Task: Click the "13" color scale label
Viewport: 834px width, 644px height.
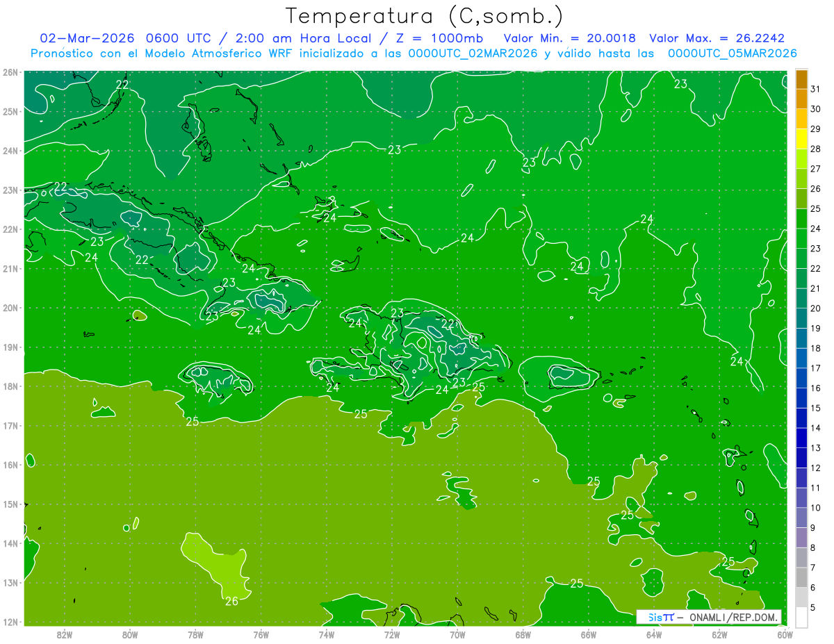Action: (x=815, y=448)
